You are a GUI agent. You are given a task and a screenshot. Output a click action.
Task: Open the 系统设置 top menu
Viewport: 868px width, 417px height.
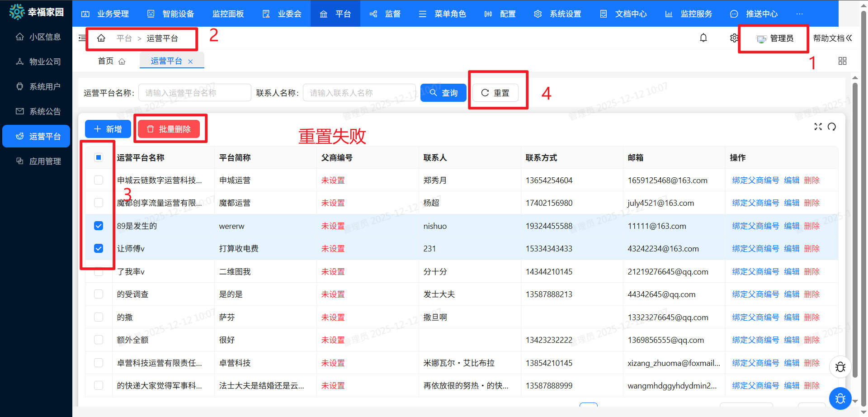coord(557,14)
